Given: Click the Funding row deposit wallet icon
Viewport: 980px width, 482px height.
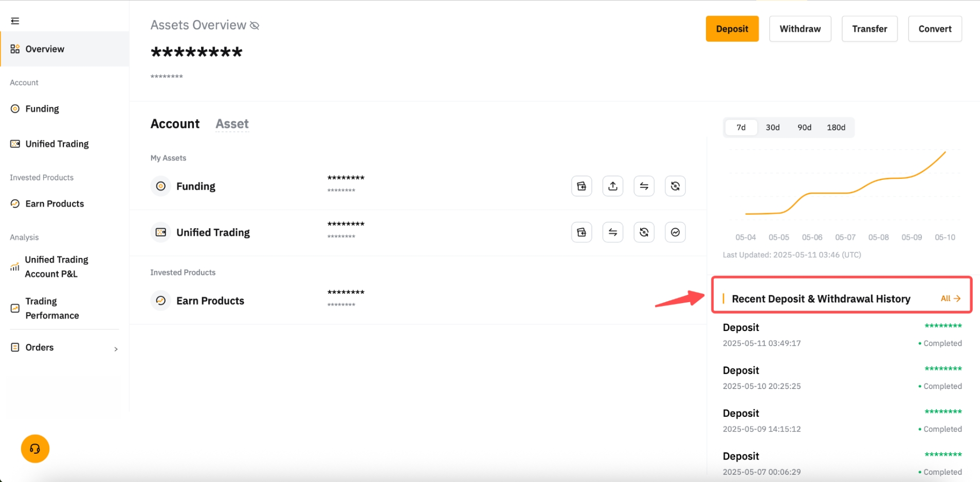Looking at the screenshot, I should (582, 186).
